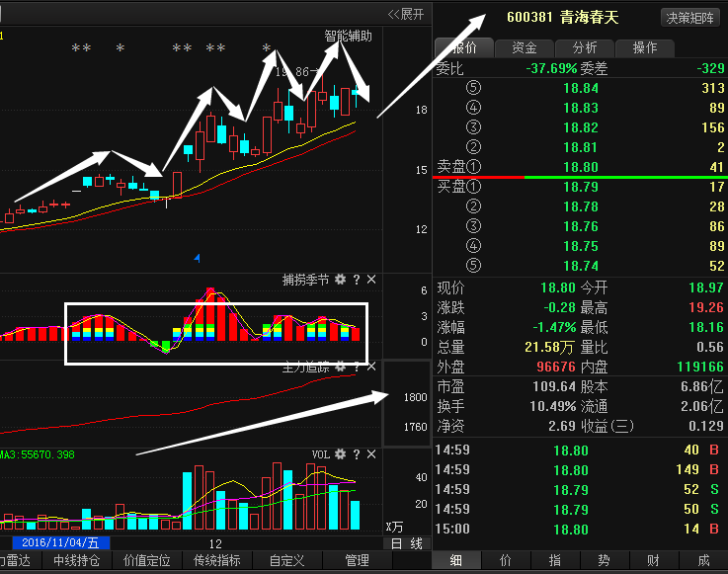The height and width of the screenshot is (574, 728).
Task: Select the 中线持仓 indicator tab
Action: click(x=76, y=561)
